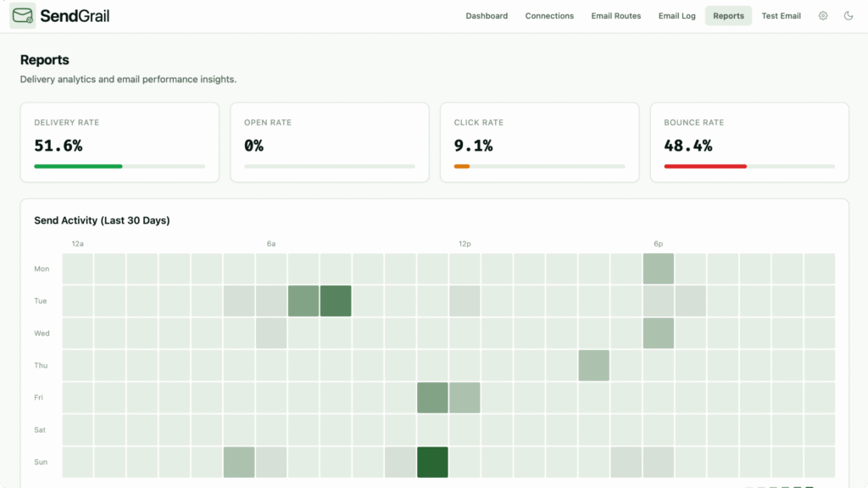
Task: Select the Reports nav tab
Action: tap(728, 15)
